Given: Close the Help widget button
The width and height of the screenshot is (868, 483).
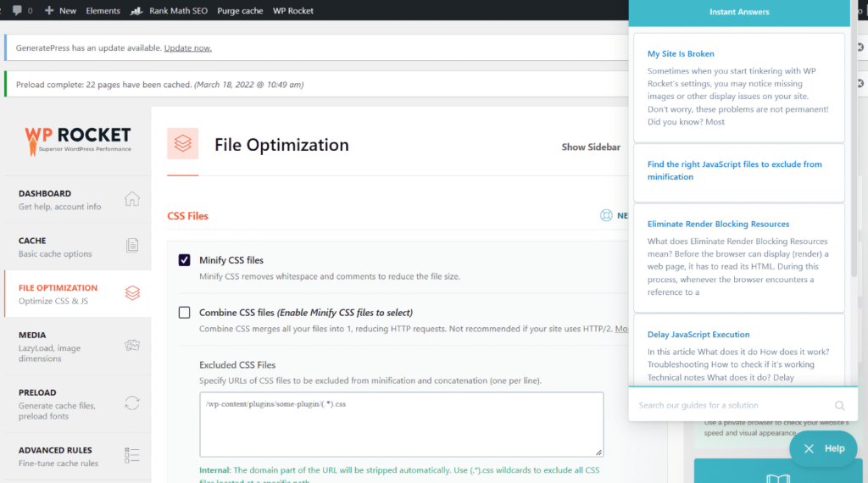Looking at the screenshot, I should pyautogui.click(x=822, y=448).
